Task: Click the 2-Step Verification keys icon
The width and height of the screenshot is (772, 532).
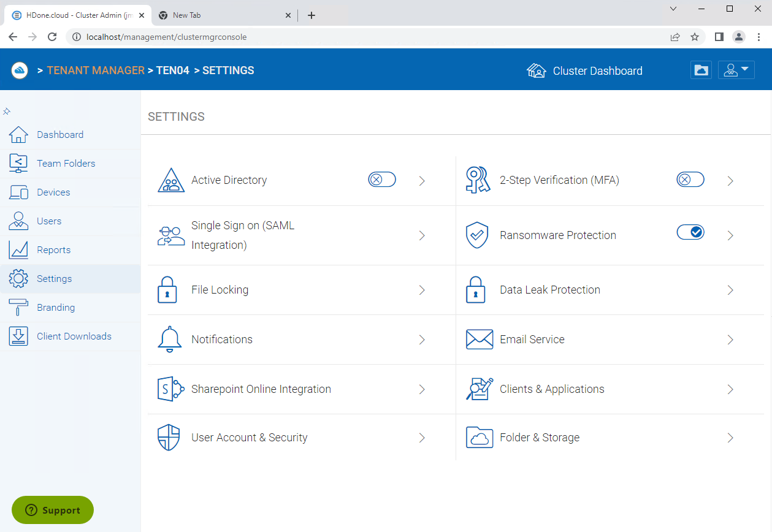Action: [478, 181]
